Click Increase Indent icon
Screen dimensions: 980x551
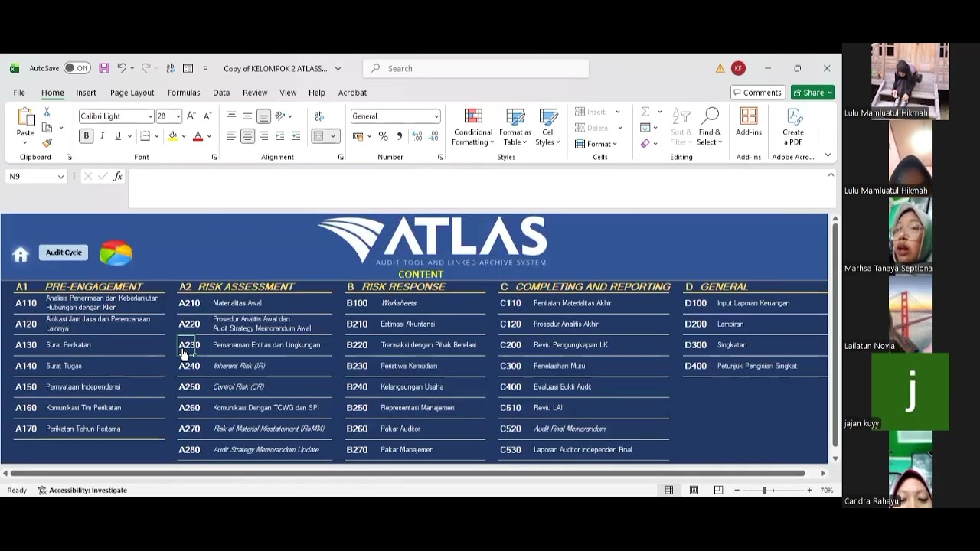tap(296, 136)
